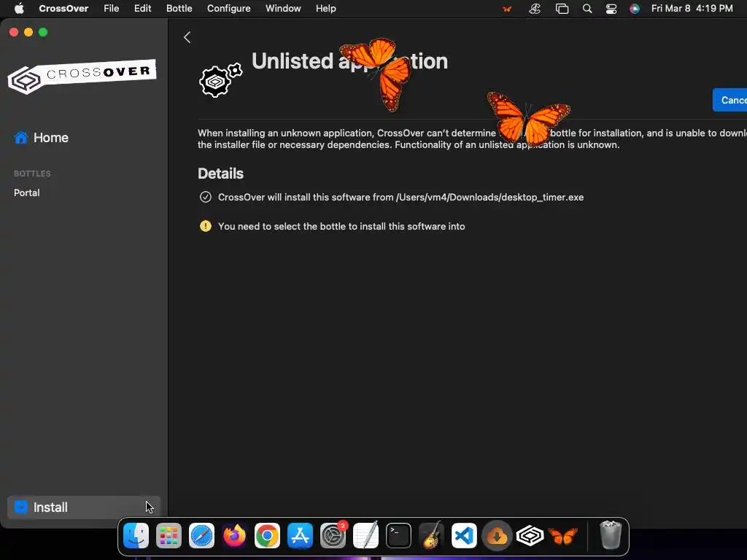Image resolution: width=747 pixels, height=560 pixels.
Task: Open GarageBand from the Dock
Action: (x=431, y=535)
